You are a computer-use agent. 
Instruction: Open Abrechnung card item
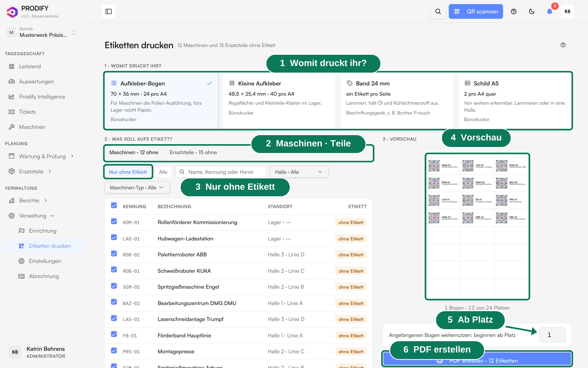pos(44,276)
